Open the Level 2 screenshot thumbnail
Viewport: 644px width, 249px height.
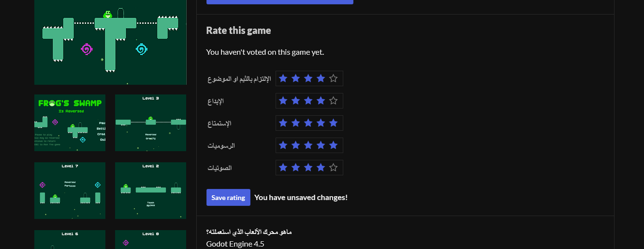150,190
